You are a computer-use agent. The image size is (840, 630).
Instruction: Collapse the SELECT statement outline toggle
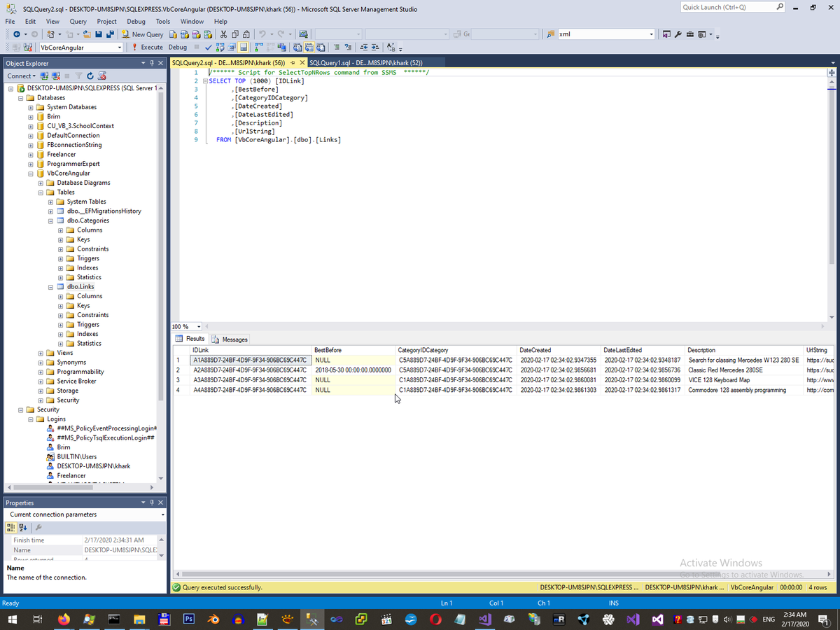[x=204, y=81]
